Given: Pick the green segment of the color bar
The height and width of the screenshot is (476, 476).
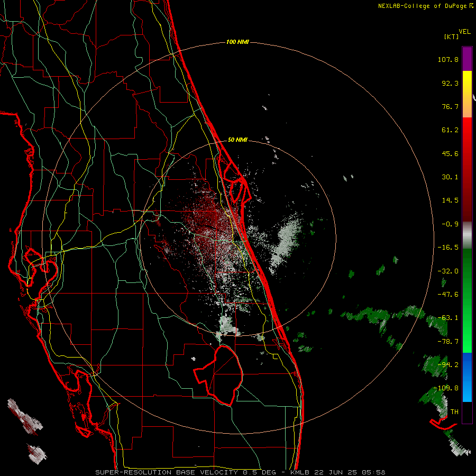Looking at the screenshot, I should (x=467, y=300).
